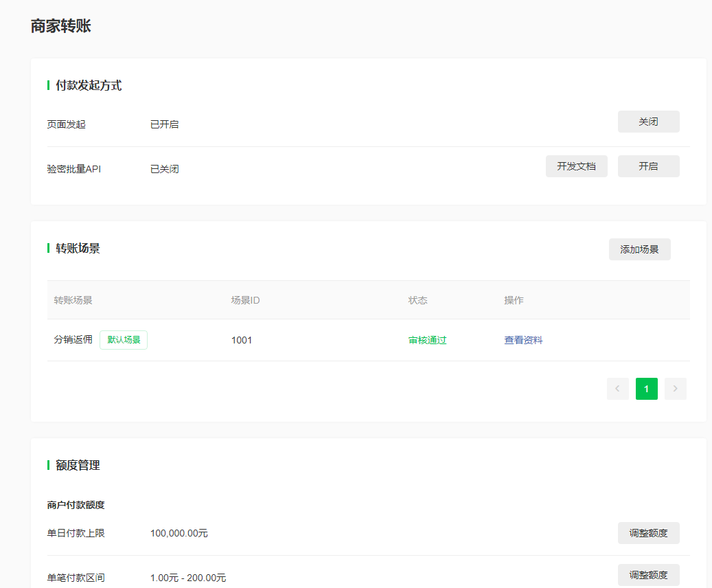Click 100,000.00元 limit value

[x=179, y=533]
